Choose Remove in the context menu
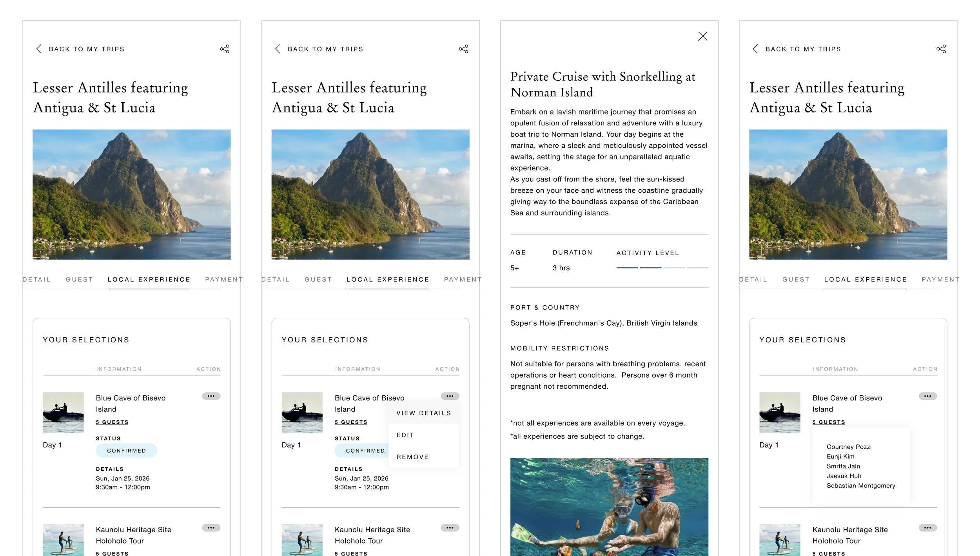Viewport: 980px width, 556px height. pyautogui.click(x=412, y=457)
